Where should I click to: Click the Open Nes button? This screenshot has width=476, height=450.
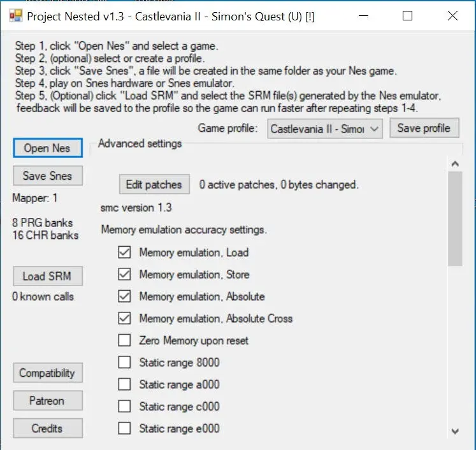[x=48, y=148]
